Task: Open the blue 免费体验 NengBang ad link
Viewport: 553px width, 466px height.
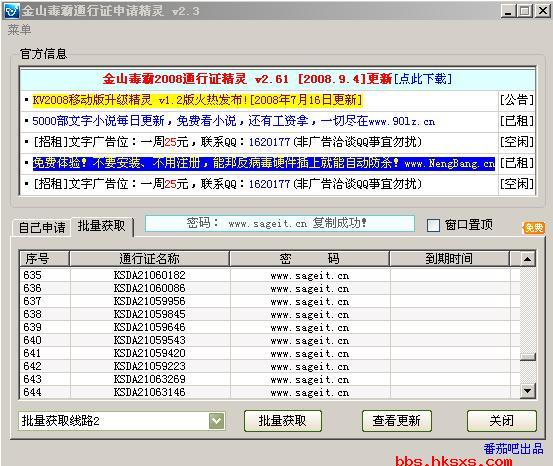Action: (264, 163)
